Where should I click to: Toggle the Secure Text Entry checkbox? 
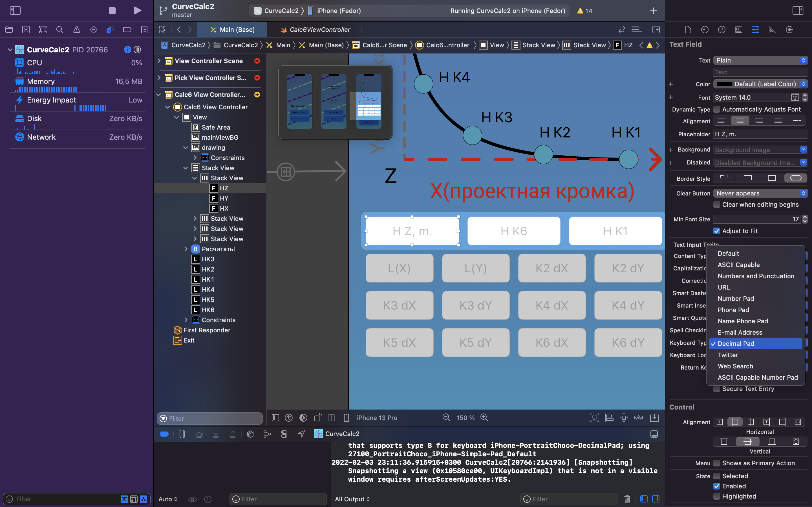(716, 389)
